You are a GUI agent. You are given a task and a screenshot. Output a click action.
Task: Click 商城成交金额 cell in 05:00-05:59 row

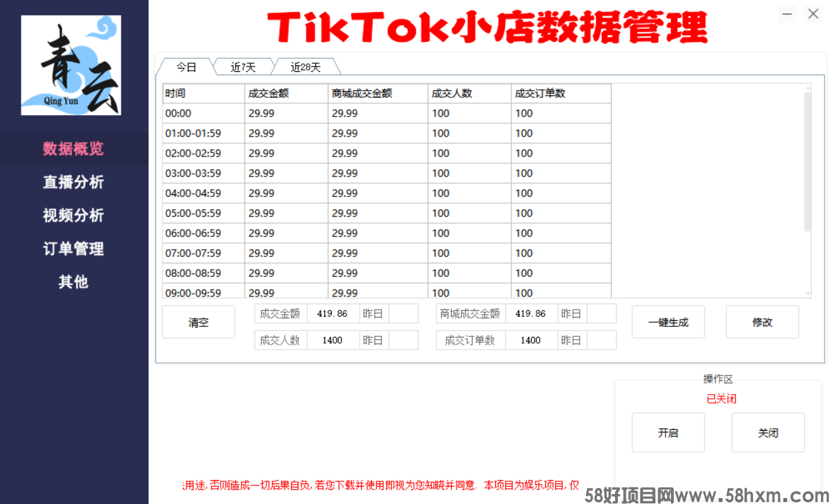(x=379, y=213)
